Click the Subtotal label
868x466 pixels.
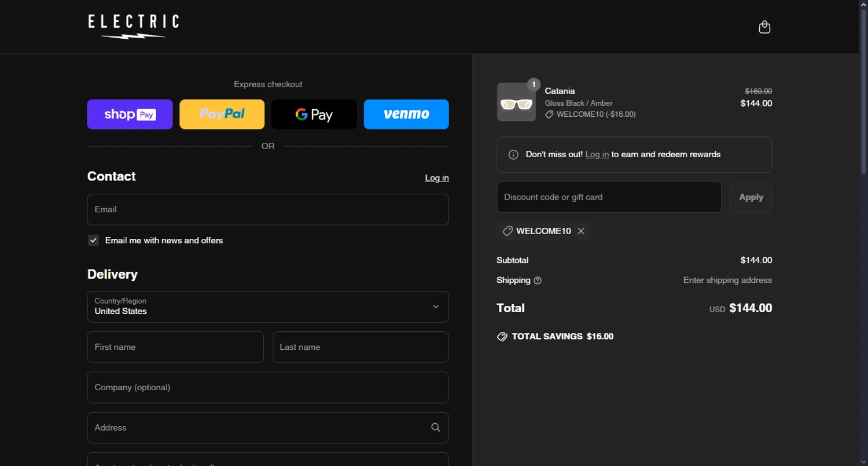point(513,260)
